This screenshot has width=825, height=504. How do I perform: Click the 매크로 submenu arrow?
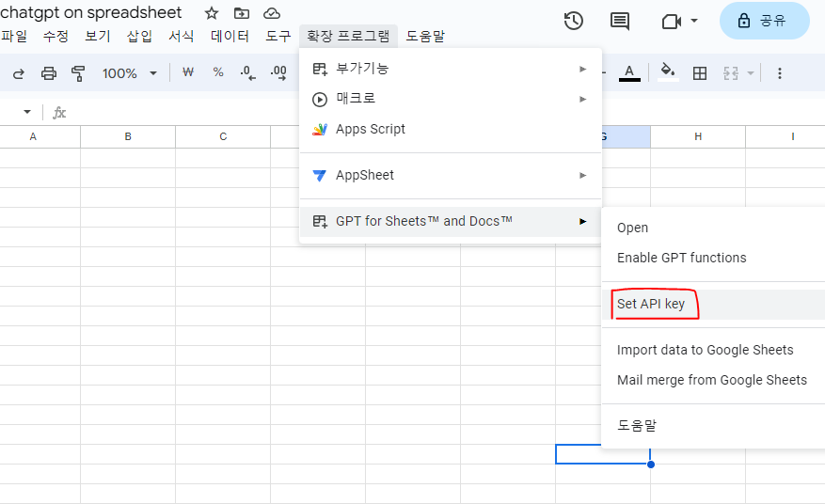click(x=582, y=99)
